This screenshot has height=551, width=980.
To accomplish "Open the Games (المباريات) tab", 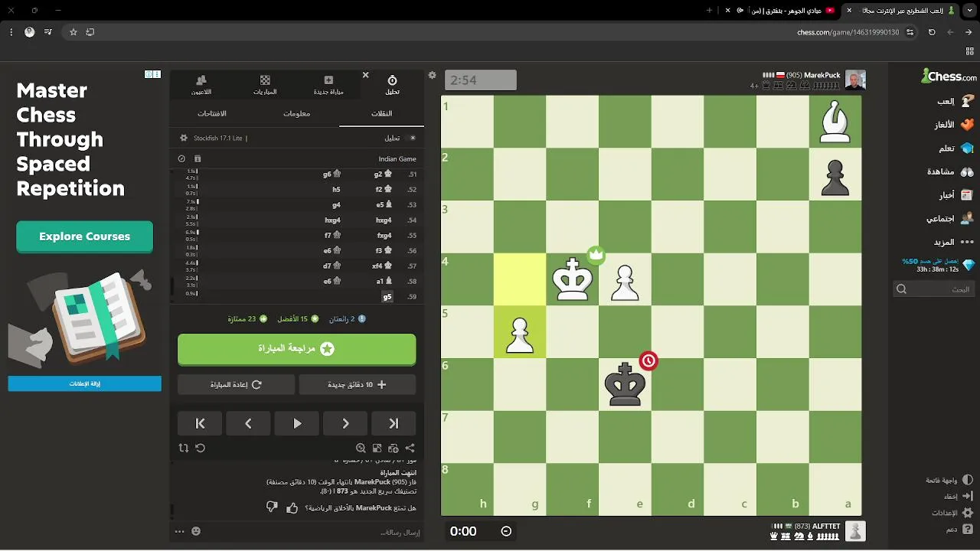I will (265, 85).
